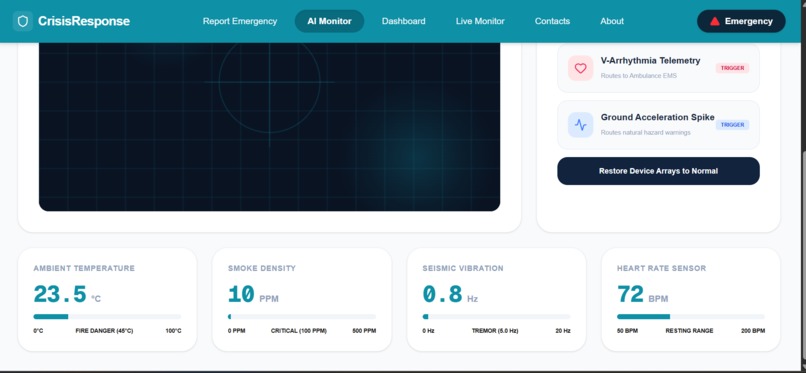Click the pulse icon beside Ground Acceleration Spike
Screen dimensions: 806x373
(580, 125)
